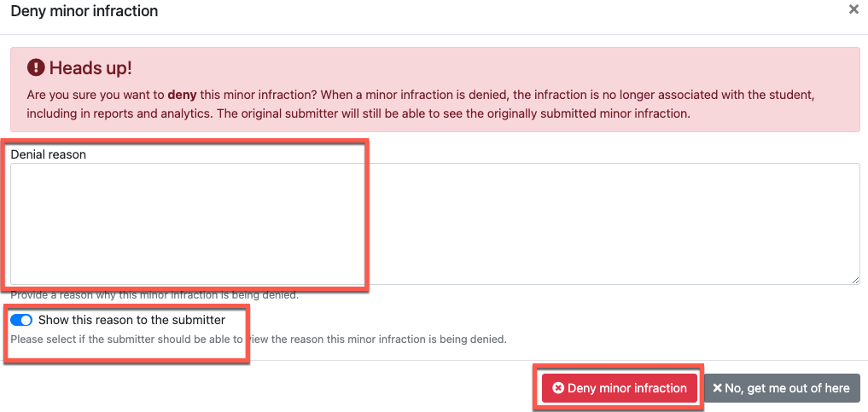Click the "Denial reason" field label
Screen dimensions: 868x412
click(48, 155)
